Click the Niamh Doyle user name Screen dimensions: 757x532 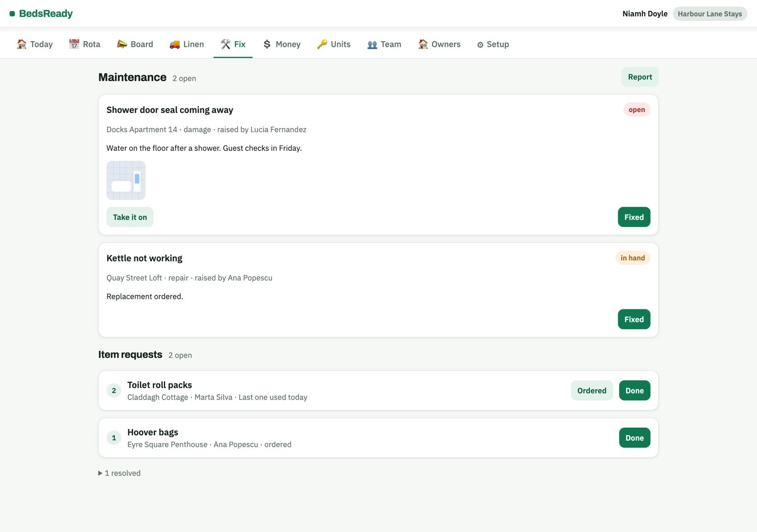coord(645,14)
